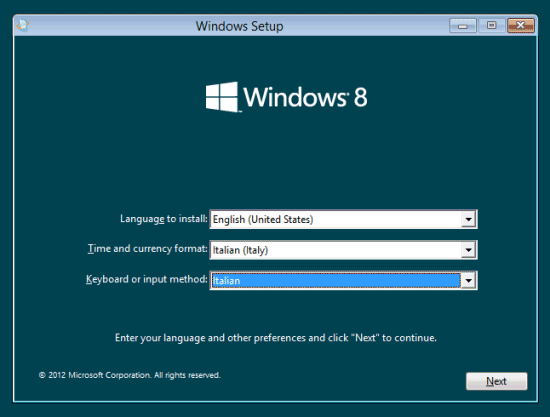Click the Windows Setup title text
550x417 pixels.
[239, 26]
